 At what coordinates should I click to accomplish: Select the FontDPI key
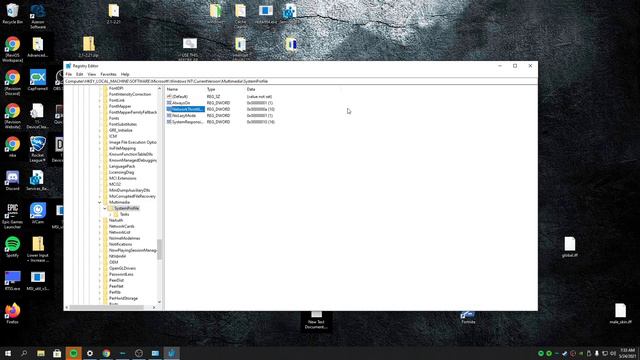pos(116,88)
